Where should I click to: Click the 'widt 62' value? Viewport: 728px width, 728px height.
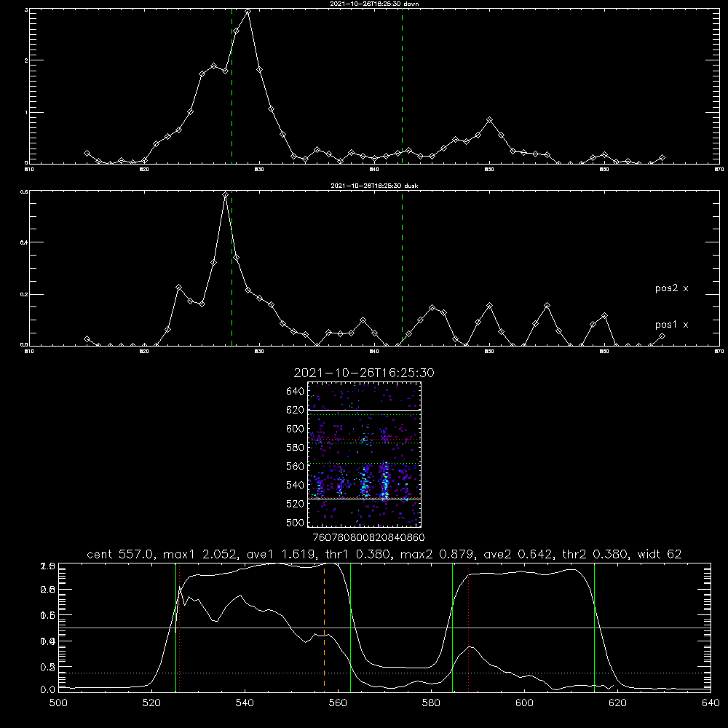tap(660, 554)
